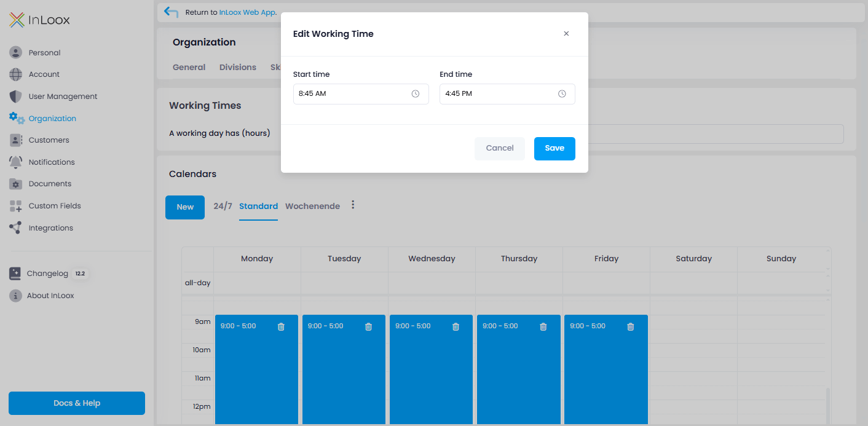868x426 pixels.
Task: Cancel the working time edit
Action: pyautogui.click(x=499, y=149)
